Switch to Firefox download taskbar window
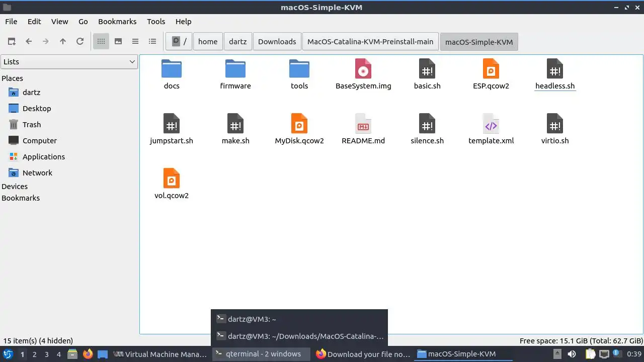Image resolution: width=644 pixels, height=362 pixels. [363, 354]
